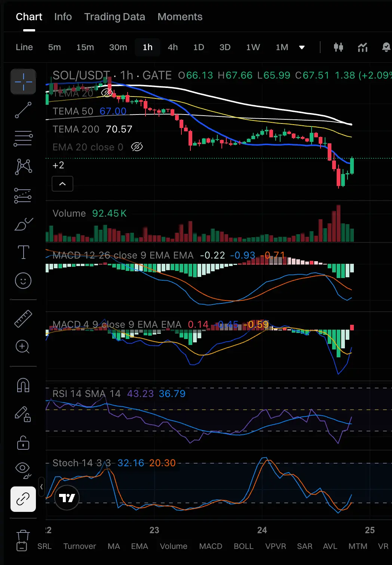The height and width of the screenshot is (565, 392).
Task: Toggle hide all drawings eye icon
Action: click(x=23, y=470)
